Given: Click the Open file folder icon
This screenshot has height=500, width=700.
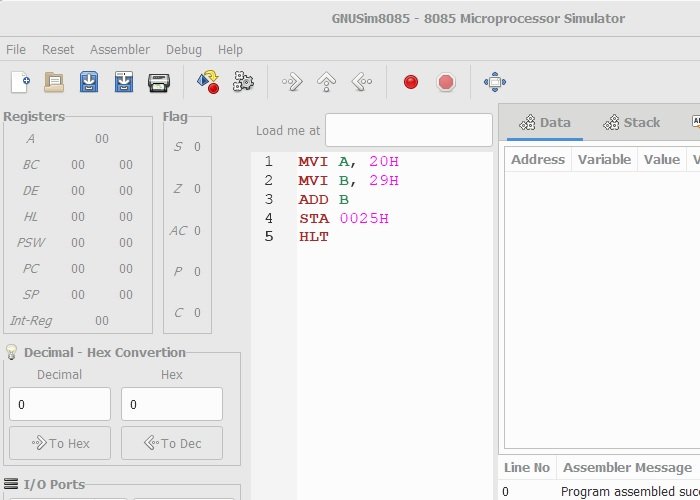Looking at the screenshot, I should [54, 82].
